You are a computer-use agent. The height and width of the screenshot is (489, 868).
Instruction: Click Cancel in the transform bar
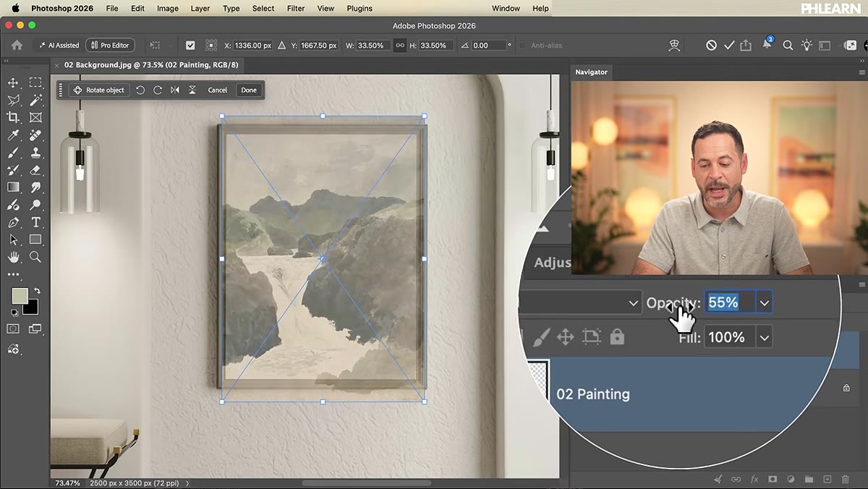218,90
